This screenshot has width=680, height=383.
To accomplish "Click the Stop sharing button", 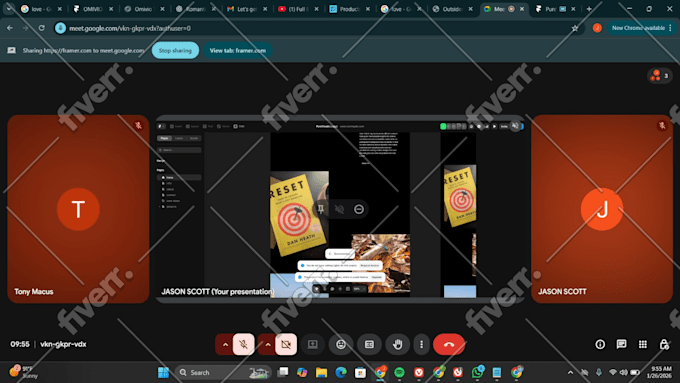I will (175, 50).
